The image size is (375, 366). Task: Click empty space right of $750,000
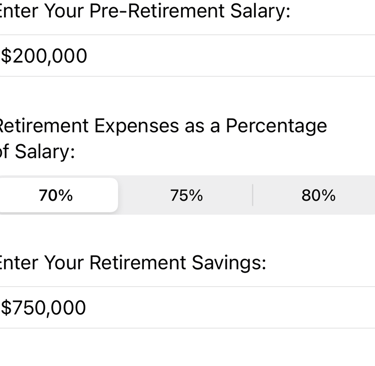pos(230,307)
